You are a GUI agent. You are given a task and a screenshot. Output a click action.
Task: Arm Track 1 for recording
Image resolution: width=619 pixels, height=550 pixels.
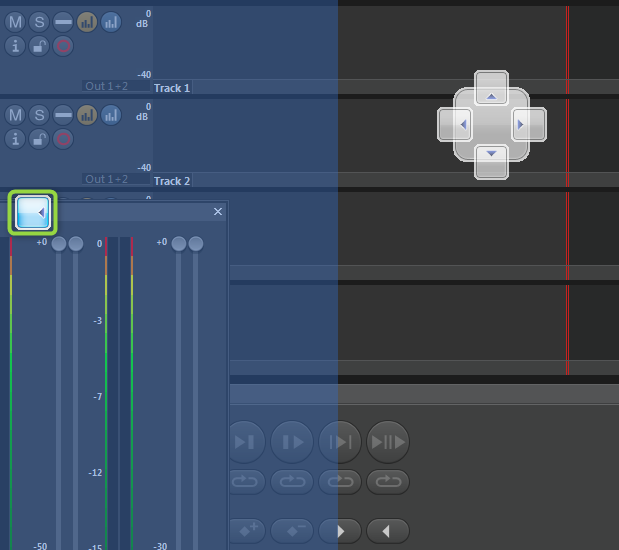(x=63, y=46)
